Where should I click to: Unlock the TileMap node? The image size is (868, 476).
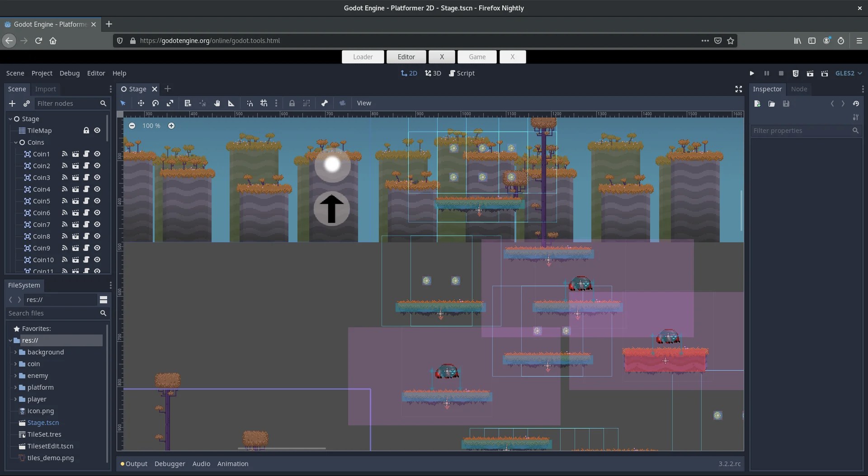(86, 131)
